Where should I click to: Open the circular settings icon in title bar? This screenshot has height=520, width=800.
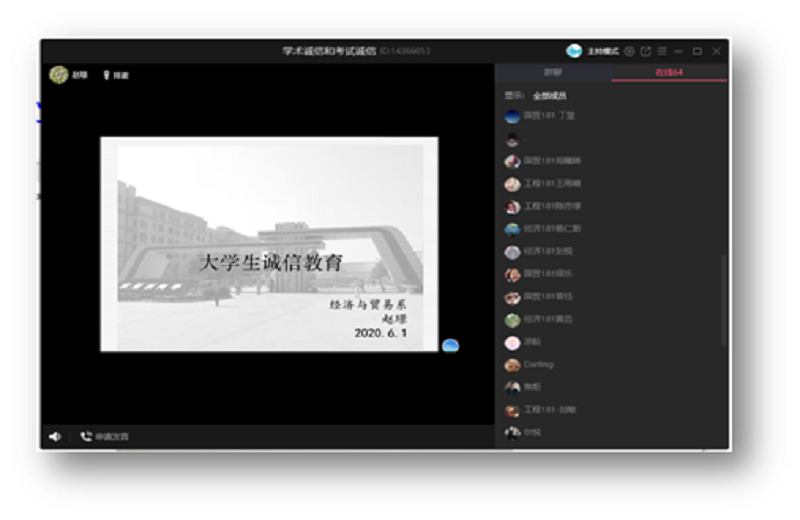click(x=629, y=51)
